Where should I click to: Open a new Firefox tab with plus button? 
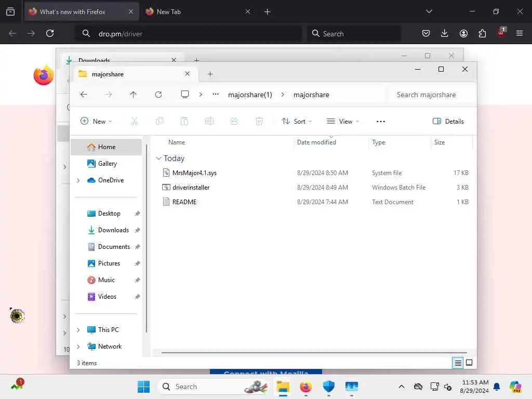[268, 11]
